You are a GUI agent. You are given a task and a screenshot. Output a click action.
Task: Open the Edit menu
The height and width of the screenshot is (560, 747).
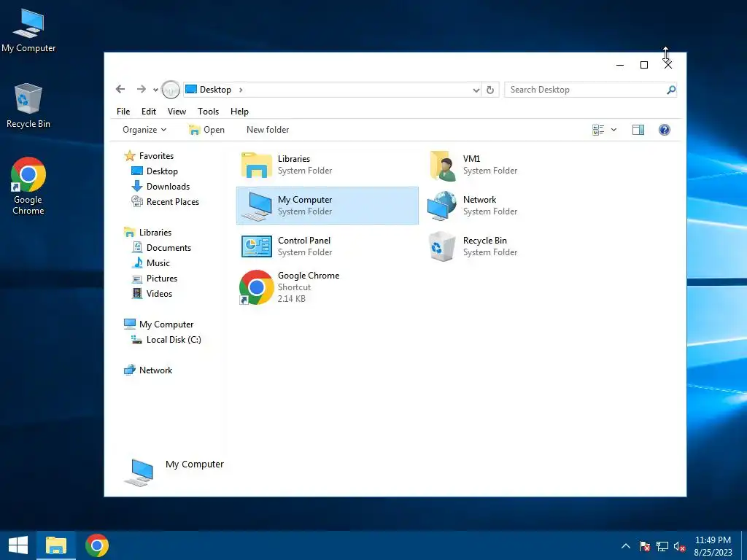point(149,111)
